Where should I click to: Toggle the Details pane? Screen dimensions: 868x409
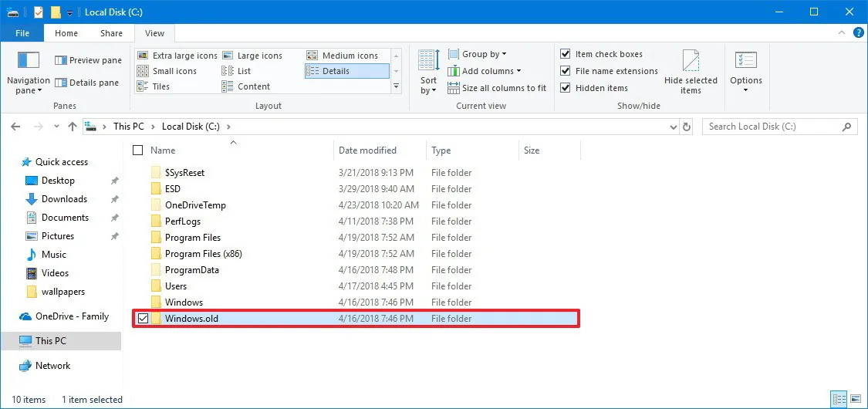[x=87, y=83]
